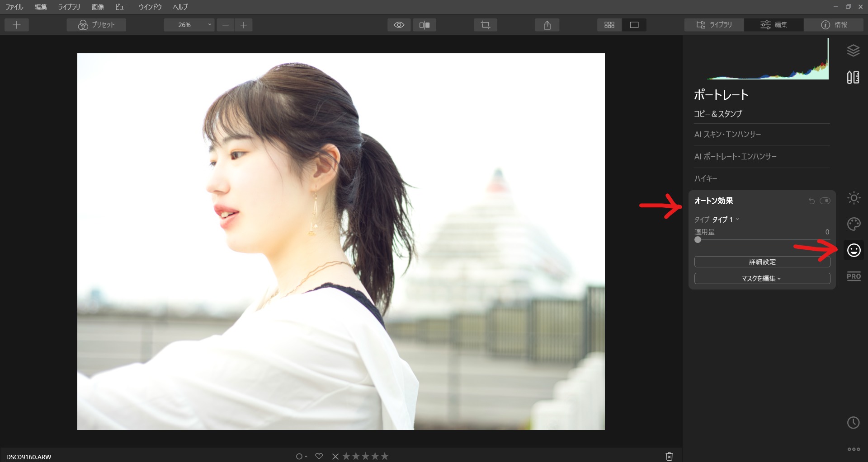Delete photo with trash icon
The width and height of the screenshot is (868, 462).
670,457
